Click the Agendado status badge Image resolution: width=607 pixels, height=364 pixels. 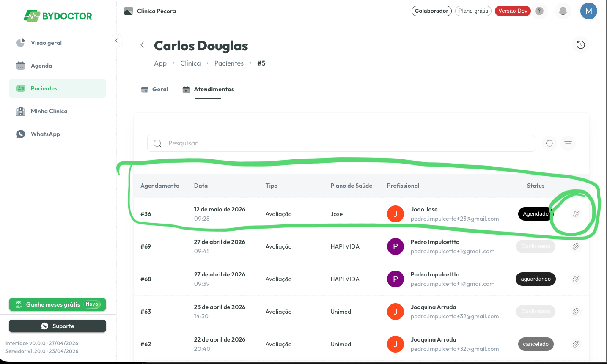536,214
